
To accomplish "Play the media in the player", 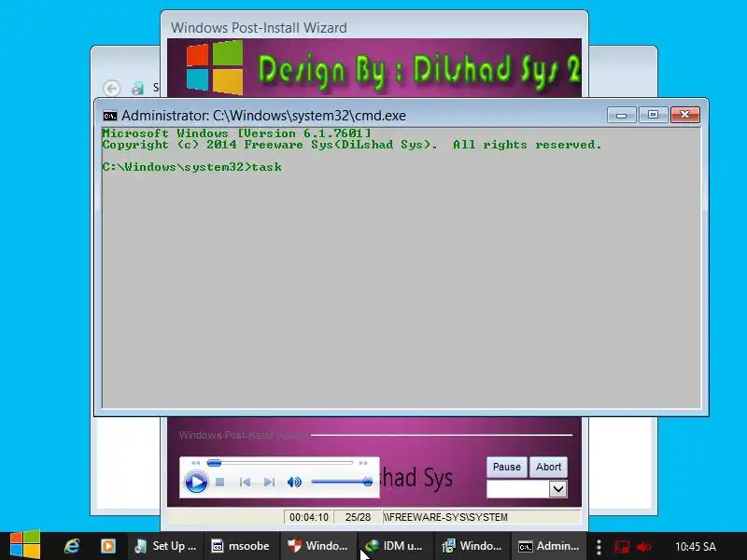I will point(196,482).
